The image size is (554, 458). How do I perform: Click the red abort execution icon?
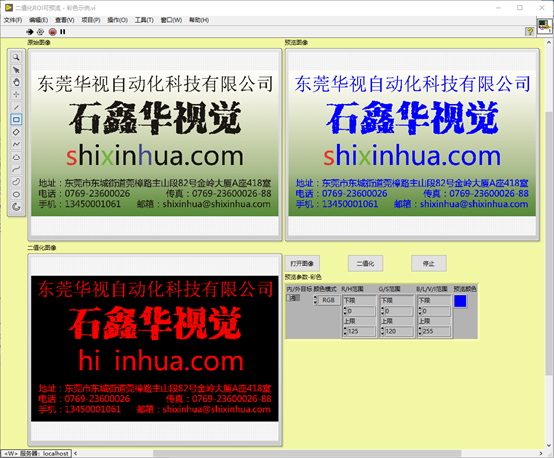(x=53, y=32)
